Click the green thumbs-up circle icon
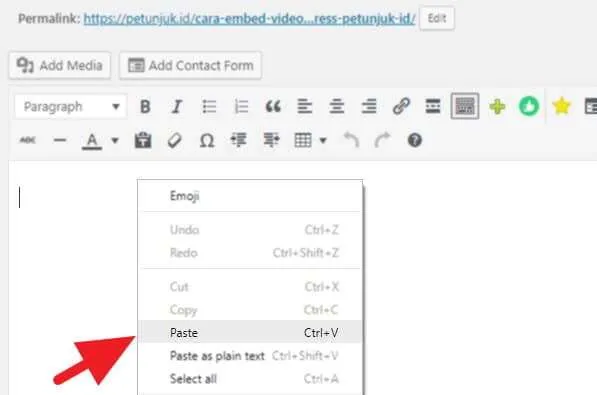Image resolution: width=597 pixels, height=395 pixels. 529,106
